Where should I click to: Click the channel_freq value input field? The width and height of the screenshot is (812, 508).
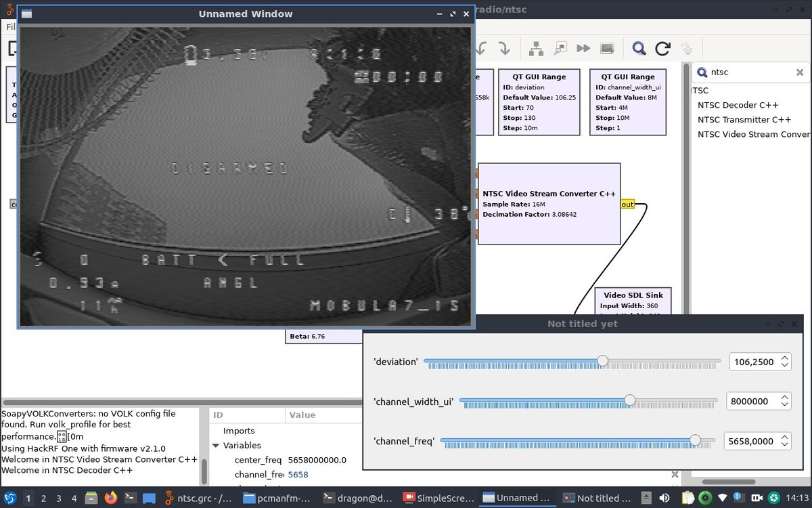pyautogui.click(x=750, y=441)
